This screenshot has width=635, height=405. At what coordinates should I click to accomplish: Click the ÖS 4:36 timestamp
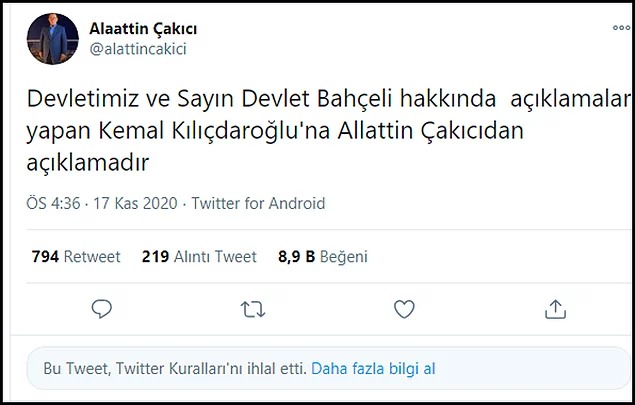point(53,203)
